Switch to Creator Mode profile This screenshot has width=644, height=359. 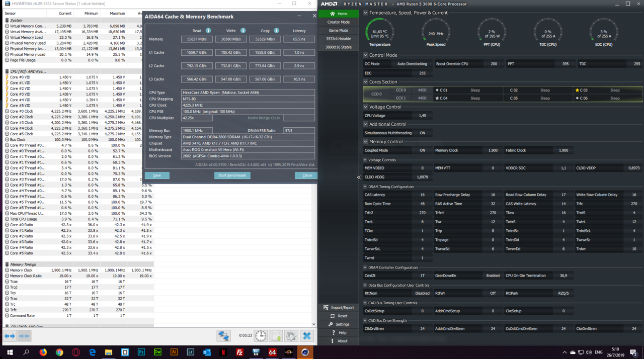pos(338,22)
